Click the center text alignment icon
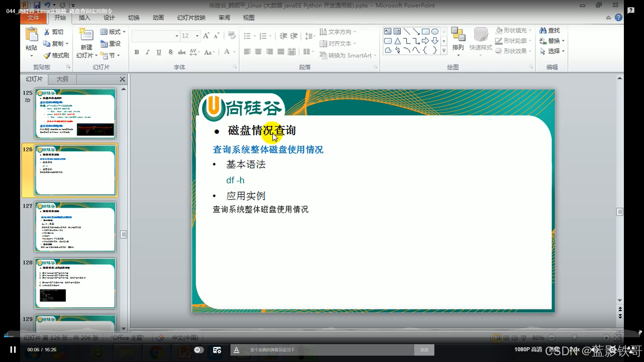 tap(258, 52)
